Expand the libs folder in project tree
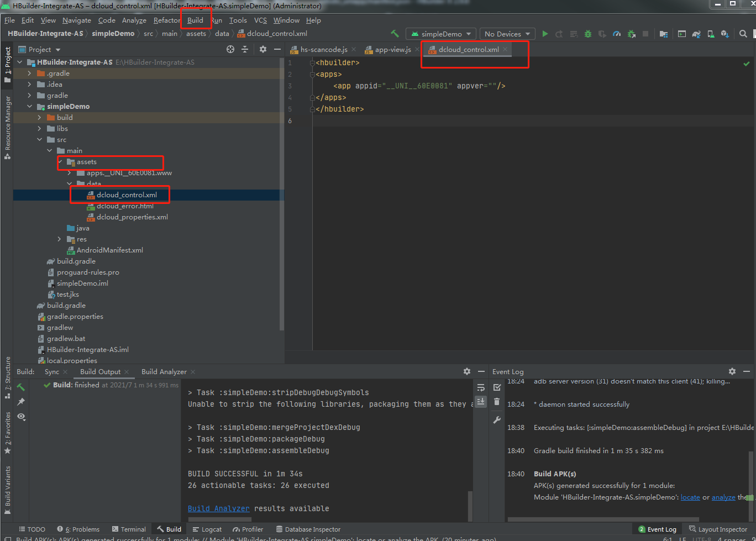The height and width of the screenshot is (541, 756). point(40,128)
